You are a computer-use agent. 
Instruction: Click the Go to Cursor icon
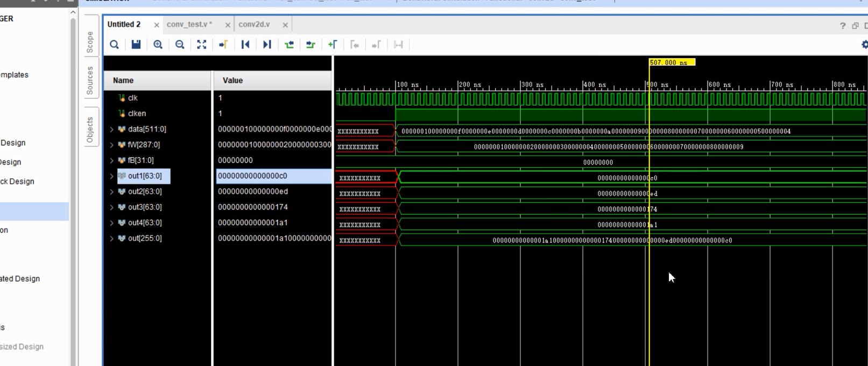(223, 45)
